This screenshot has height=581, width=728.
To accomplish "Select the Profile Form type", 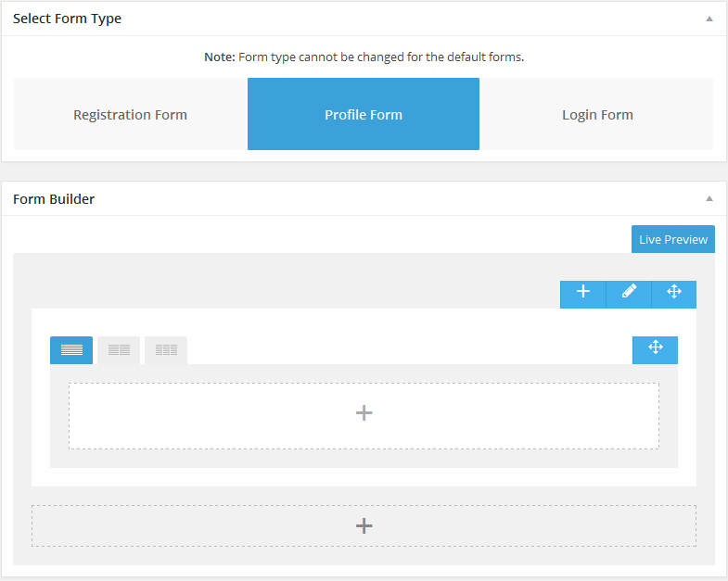I will tap(364, 115).
